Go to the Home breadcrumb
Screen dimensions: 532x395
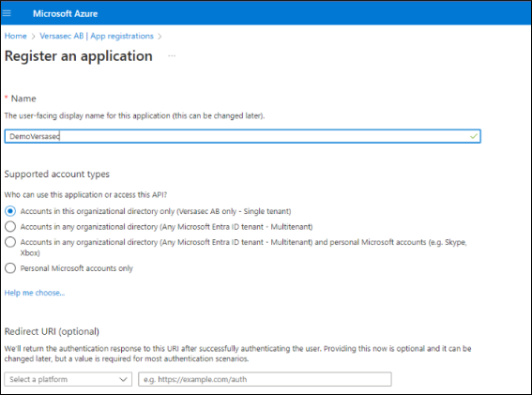coord(15,36)
